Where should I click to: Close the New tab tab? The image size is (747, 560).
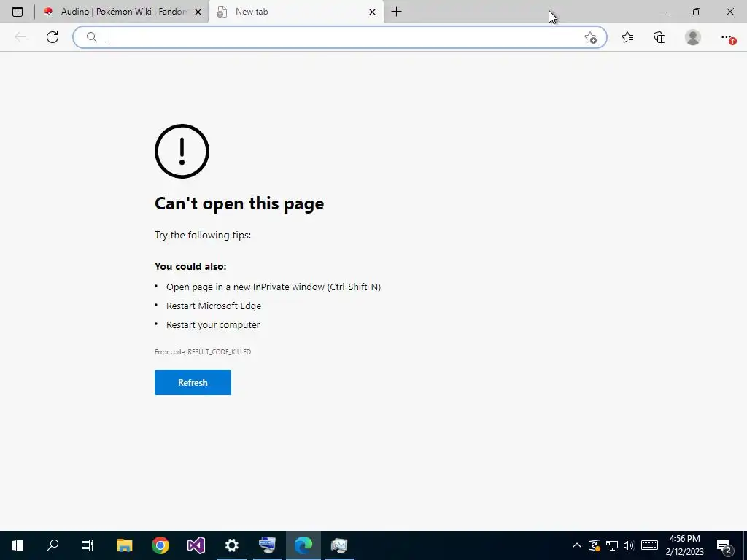click(373, 12)
